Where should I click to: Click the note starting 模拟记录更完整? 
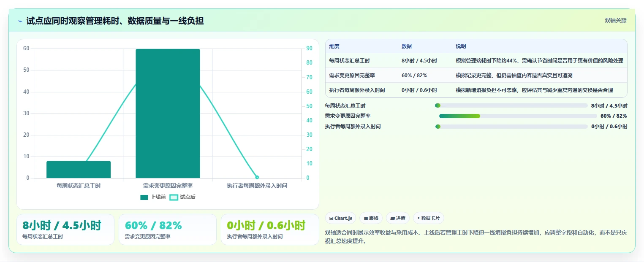pyautogui.click(x=514, y=76)
